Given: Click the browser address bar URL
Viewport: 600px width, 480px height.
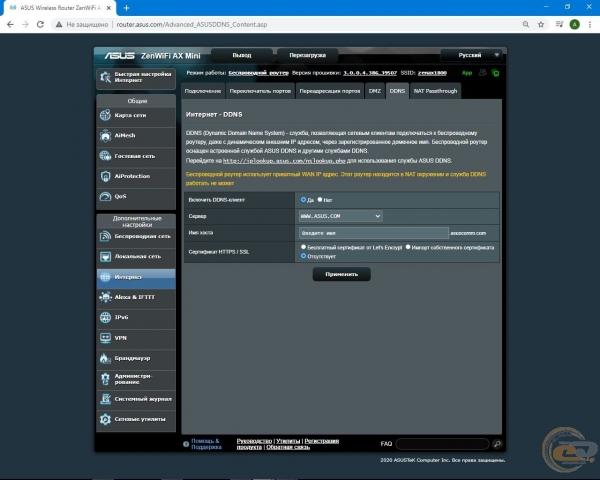Looking at the screenshot, I should (x=192, y=24).
